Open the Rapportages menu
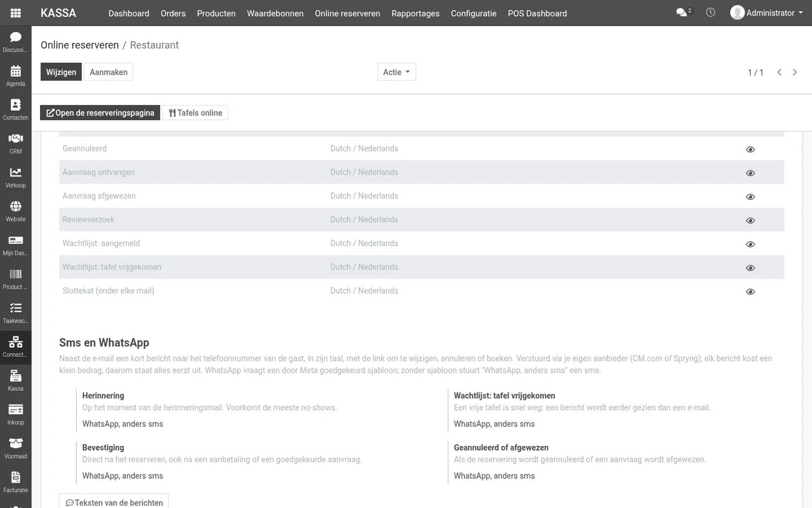 point(415,13)
